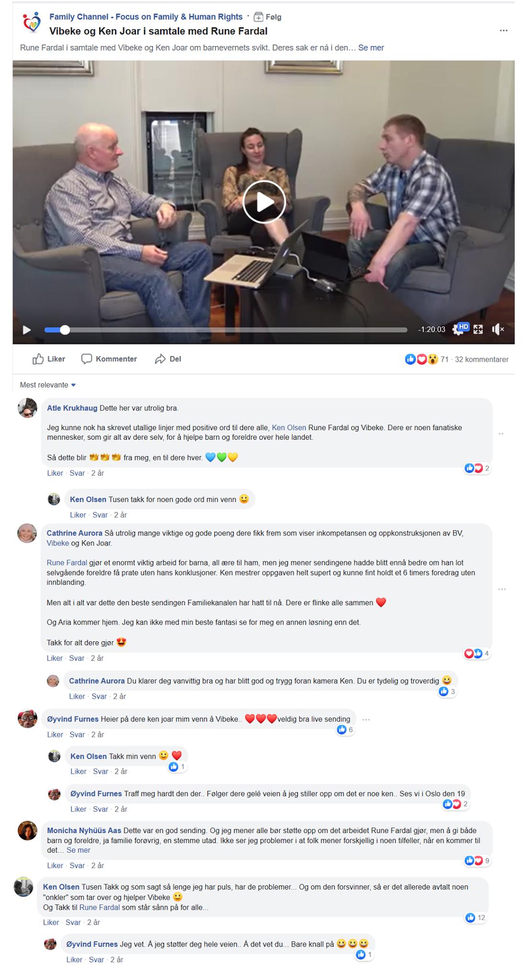The height and width of the screenshot is (980, 522).
Task: Expand the description with the Se mer link
Action: pos(371,48)
